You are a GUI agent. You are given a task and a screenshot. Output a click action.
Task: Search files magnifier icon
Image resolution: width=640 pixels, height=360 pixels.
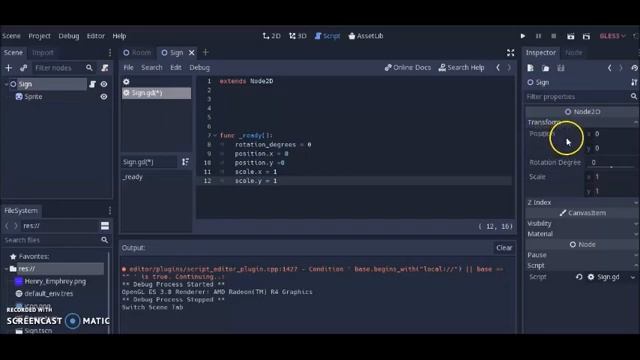tap(104, 240)
